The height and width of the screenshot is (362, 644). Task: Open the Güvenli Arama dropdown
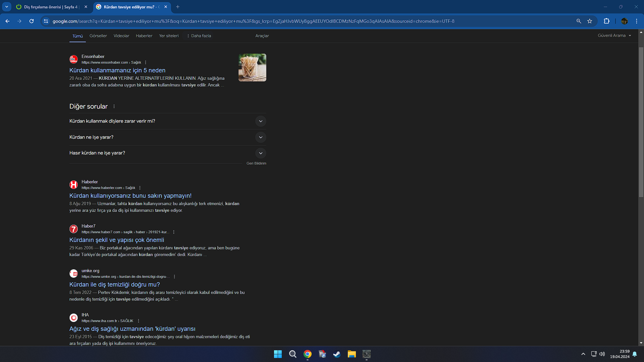click(614, 36)
